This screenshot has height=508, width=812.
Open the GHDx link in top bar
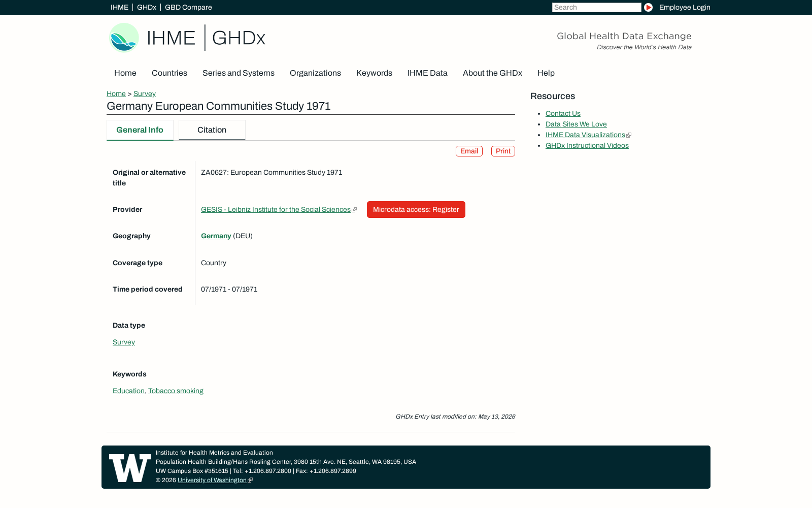click(x=147, y=7)
